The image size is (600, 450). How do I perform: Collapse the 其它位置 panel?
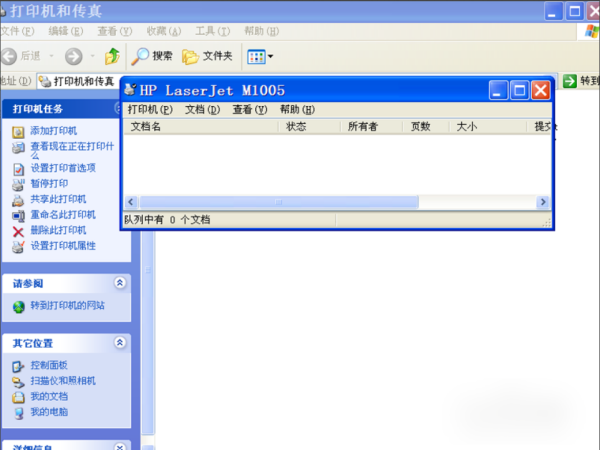pyautogui.click(x=119, y=342)
